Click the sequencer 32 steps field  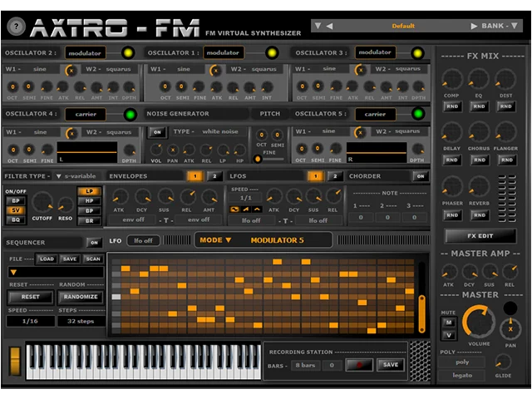[x=81, y=322]
